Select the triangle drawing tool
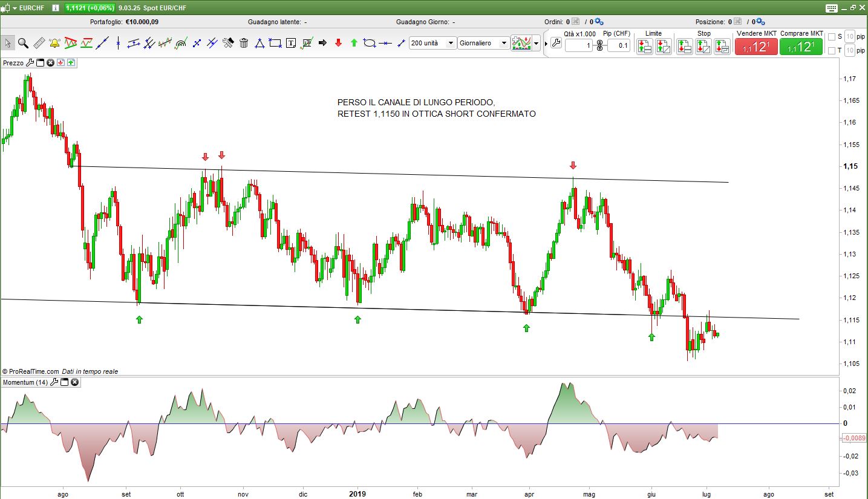Image resolution: width=868 pixels, height=499 pixels. coord(259,43)
